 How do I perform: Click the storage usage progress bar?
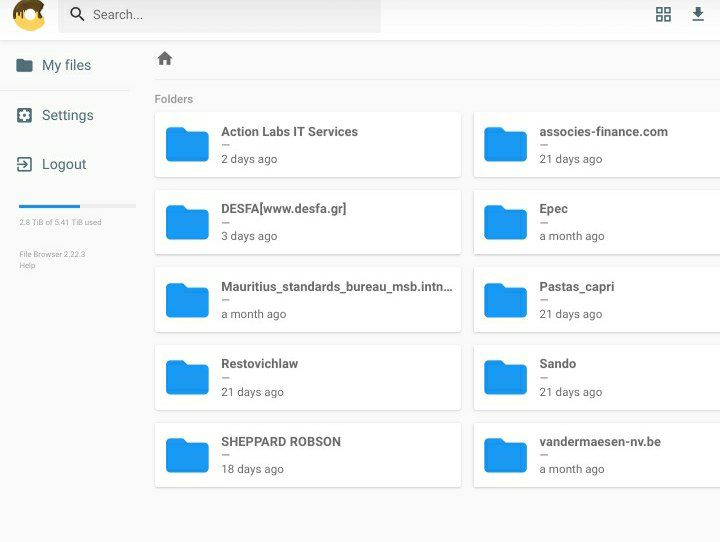pyautogui.click(x=77, y=206)
